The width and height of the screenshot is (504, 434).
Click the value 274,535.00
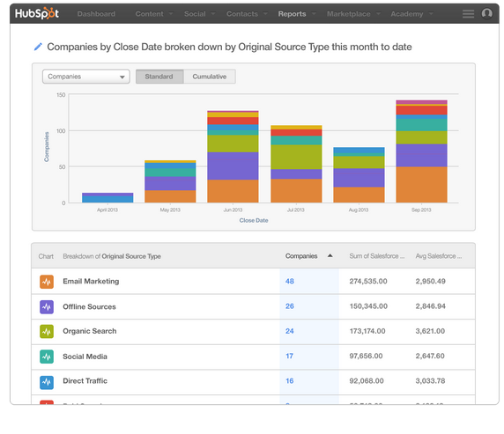pyautogui.click(x=368, y=281)
